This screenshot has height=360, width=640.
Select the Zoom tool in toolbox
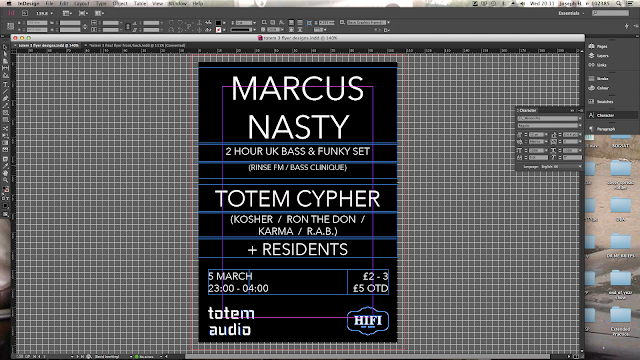tap(5, 180)
